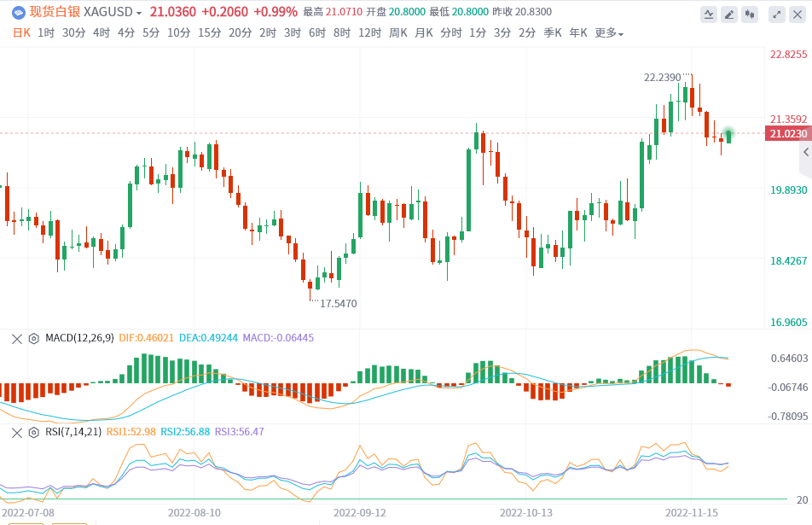Screen dimensions: 812x525
Task: Select the 6时 timeframe
Action: pyautogui.click(x=317, y=33)
